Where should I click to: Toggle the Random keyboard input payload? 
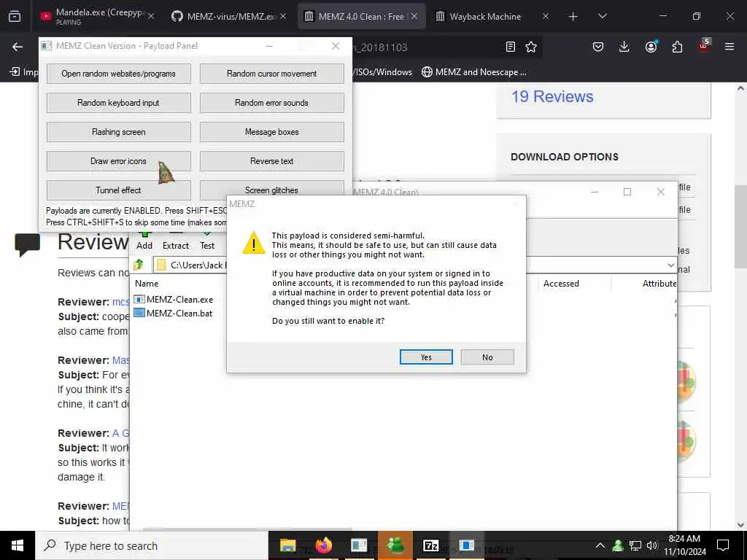(x=119, y=103)
